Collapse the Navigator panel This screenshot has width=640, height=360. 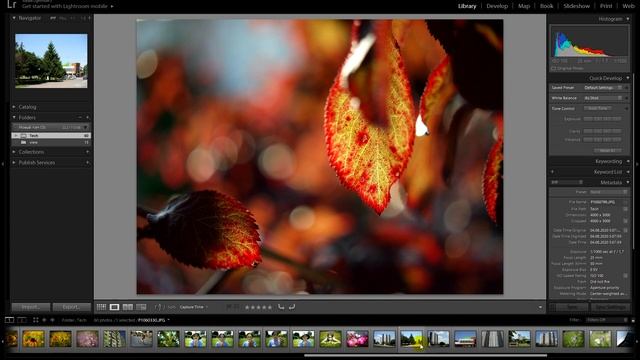click(x=14, y=18)
